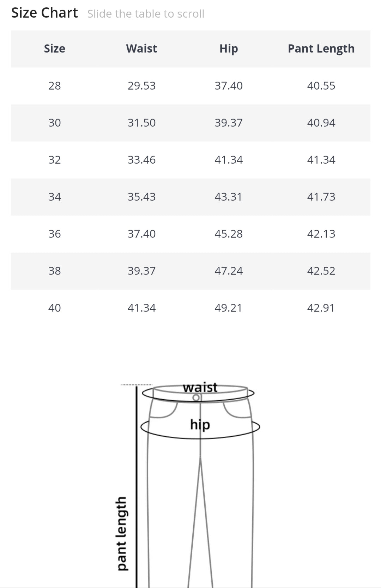Select the size 40 row label

pyautogui.click(x=54, y=308)
